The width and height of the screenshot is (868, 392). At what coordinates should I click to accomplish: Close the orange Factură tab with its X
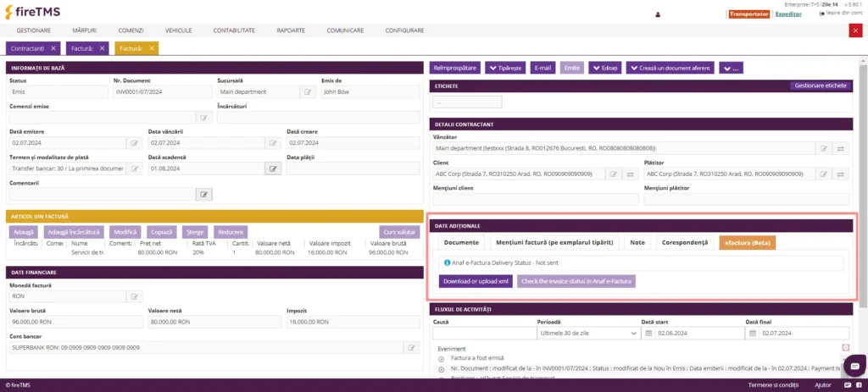[151, 48]
